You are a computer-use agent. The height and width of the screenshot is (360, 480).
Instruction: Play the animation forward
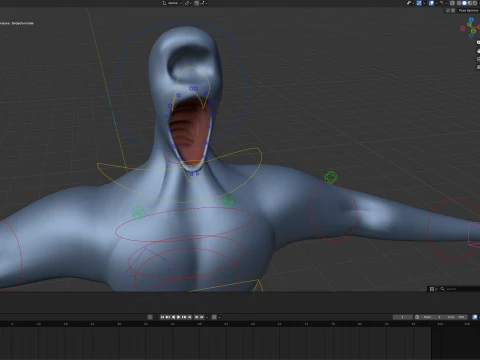pyautogui.click(x=178, y=317)
